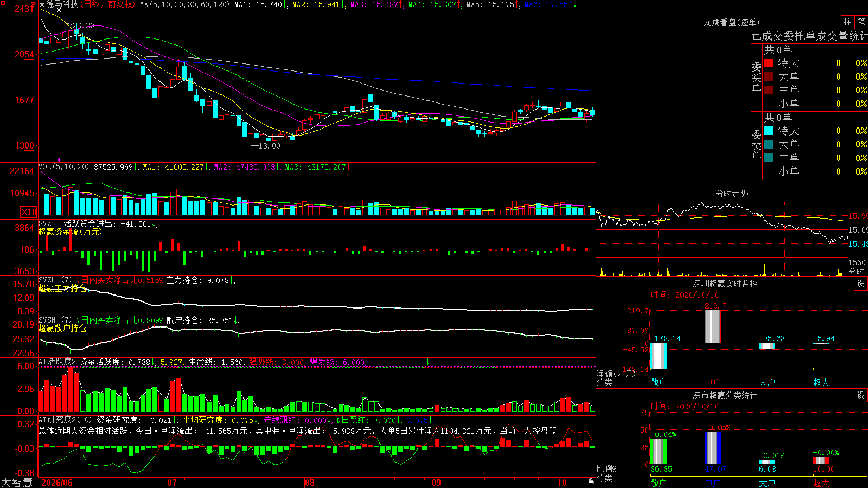Click 已成交委托单成交量统计 header
Image resolution: width=868 pixels, height=488 pixels.
tap(809, 36)
